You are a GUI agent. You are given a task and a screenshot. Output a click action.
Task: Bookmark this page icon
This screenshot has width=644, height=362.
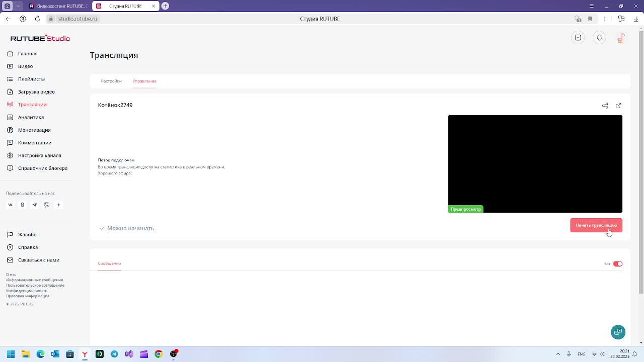(590, 19)
